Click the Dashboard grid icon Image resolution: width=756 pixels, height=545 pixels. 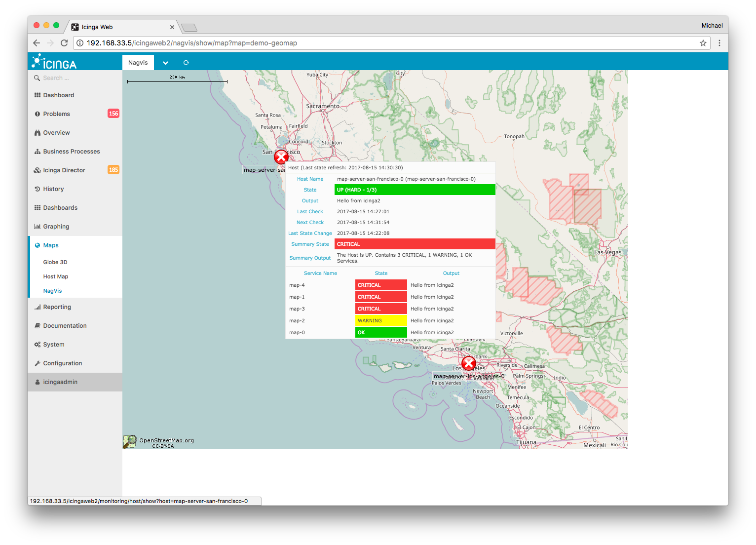(x=38, y=95)
